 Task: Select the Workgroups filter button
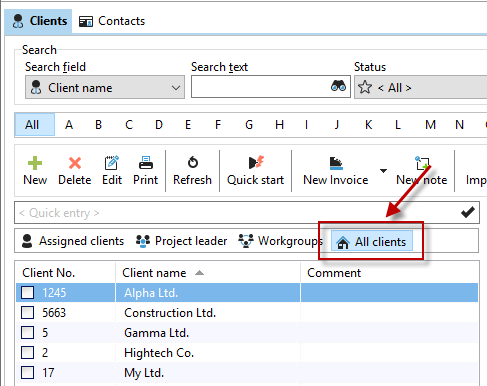pyautogui.click(x=281, y=241)
